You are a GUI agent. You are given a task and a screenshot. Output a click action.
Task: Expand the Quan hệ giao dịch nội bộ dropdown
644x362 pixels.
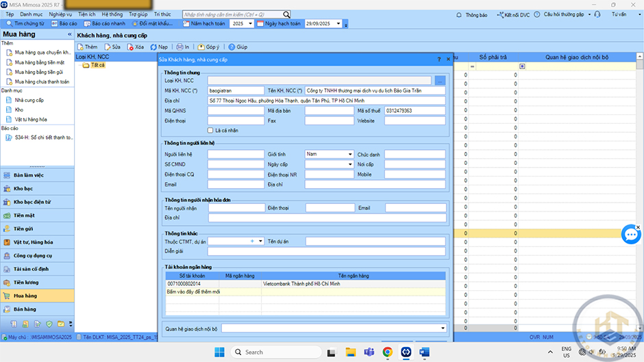pyautogui.click(x=442, y=328)
